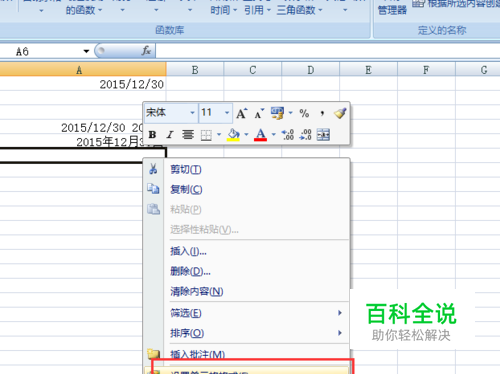The height and width of the screenshot is (374, 500).
Task: Select column F header
Action: 426,70
